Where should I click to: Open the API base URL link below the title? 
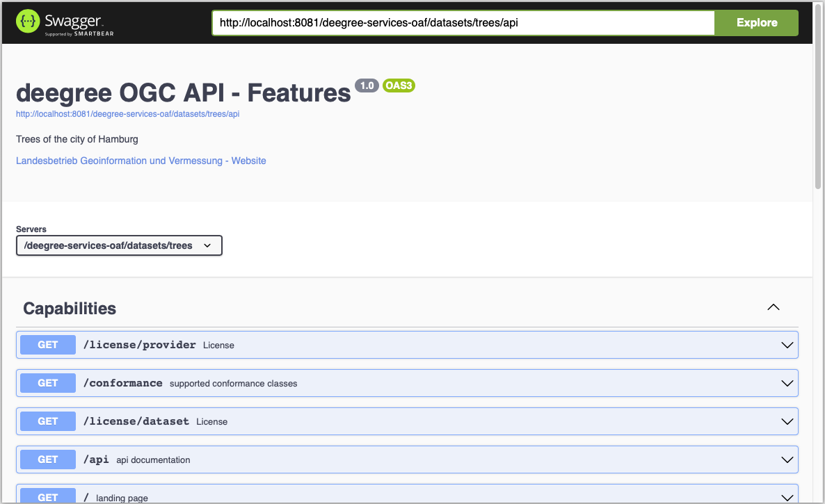pyautogui.click(x=127, y=113)
